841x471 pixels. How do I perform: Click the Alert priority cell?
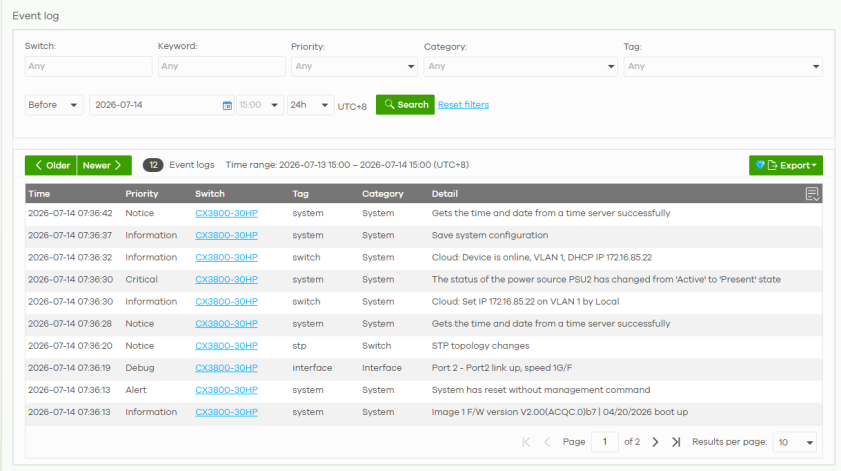(x=136, y=389)
